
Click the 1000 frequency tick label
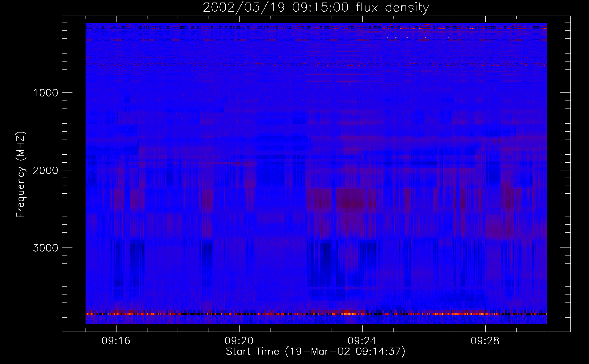(46, 93)
